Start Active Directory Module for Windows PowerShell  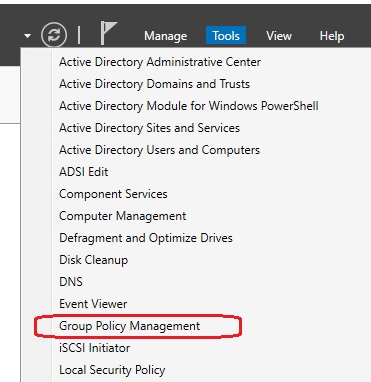coord(189,106)
